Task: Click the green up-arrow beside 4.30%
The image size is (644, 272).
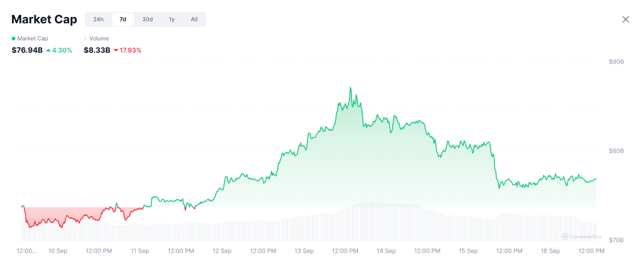Action: pos(48,50)
